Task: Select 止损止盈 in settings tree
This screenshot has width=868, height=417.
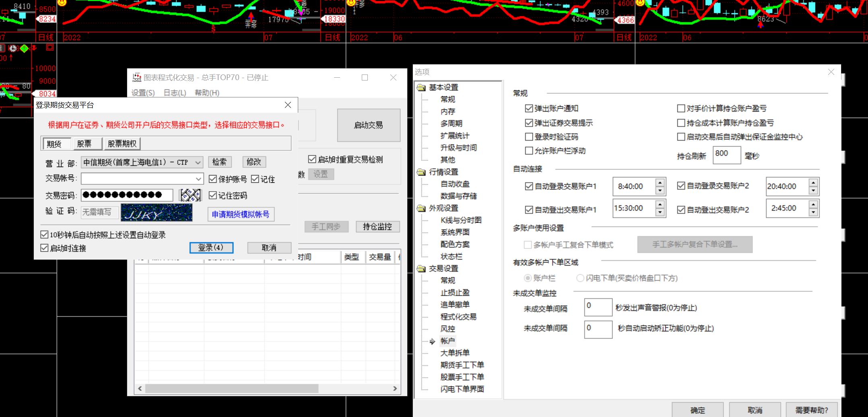Action: tap(455, 293)
